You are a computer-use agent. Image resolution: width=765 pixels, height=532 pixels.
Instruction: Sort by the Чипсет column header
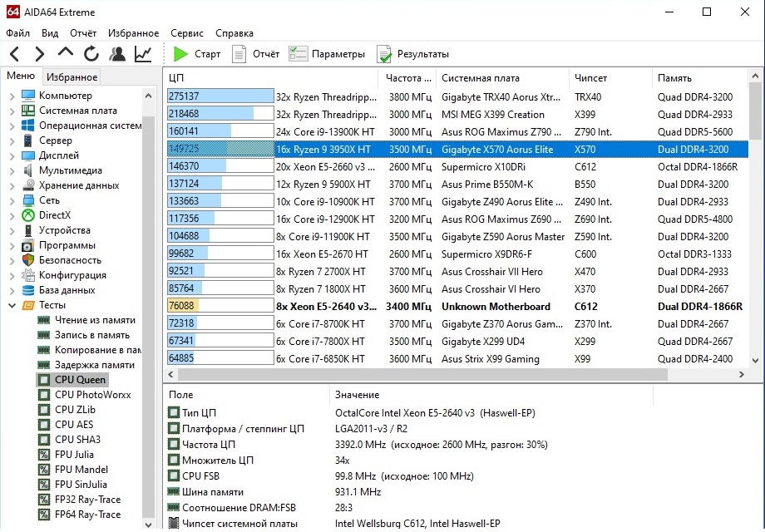(611, 78)
